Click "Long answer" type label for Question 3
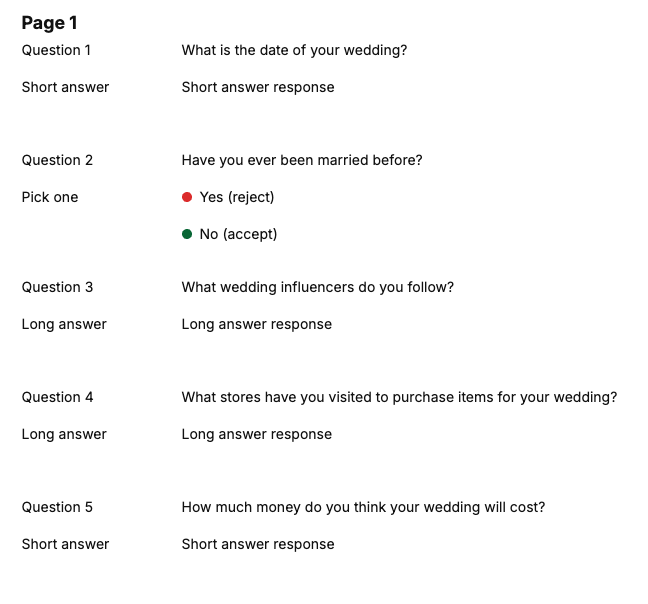648x604 pixels. [64, 324]
